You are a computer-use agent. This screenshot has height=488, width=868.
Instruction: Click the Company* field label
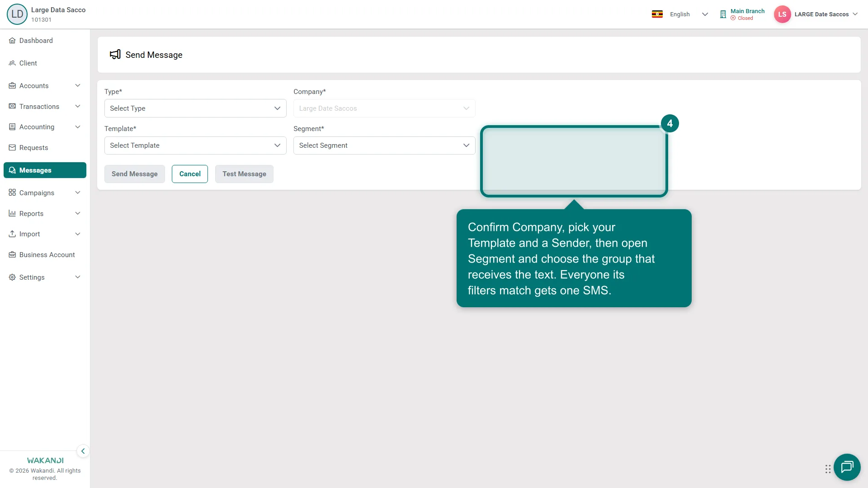310,92
